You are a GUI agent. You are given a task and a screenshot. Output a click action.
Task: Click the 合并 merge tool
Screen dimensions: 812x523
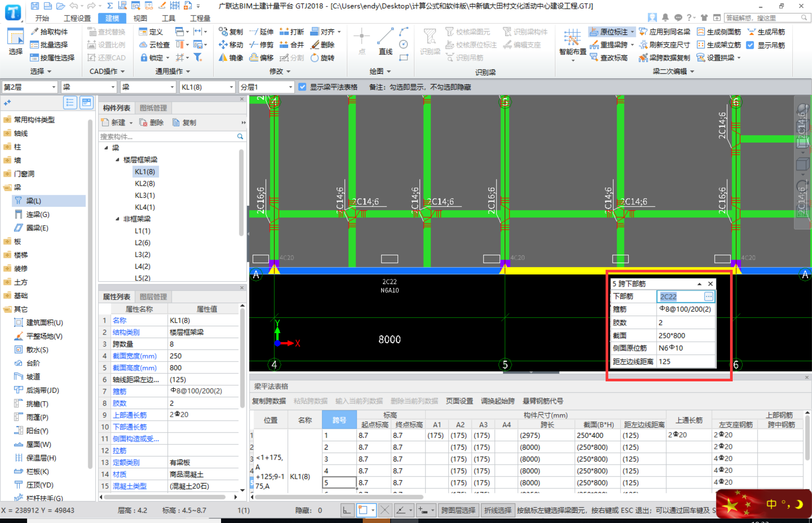tap(292, 45)
